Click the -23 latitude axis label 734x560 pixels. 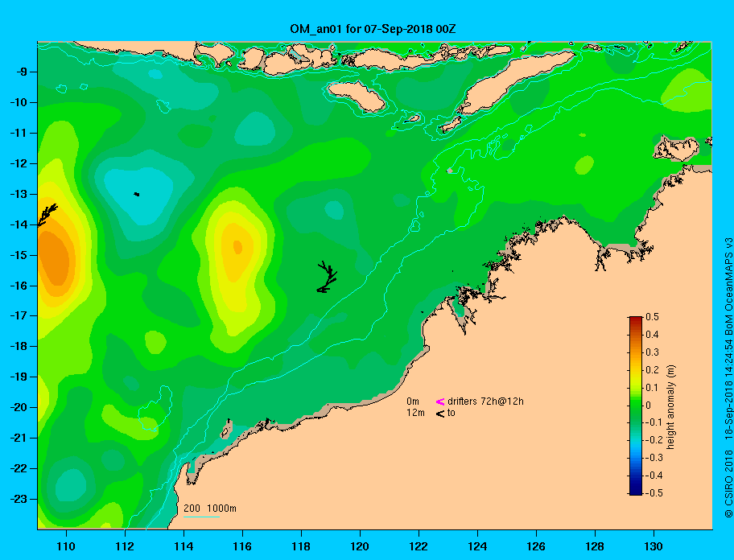click(19, 499)
